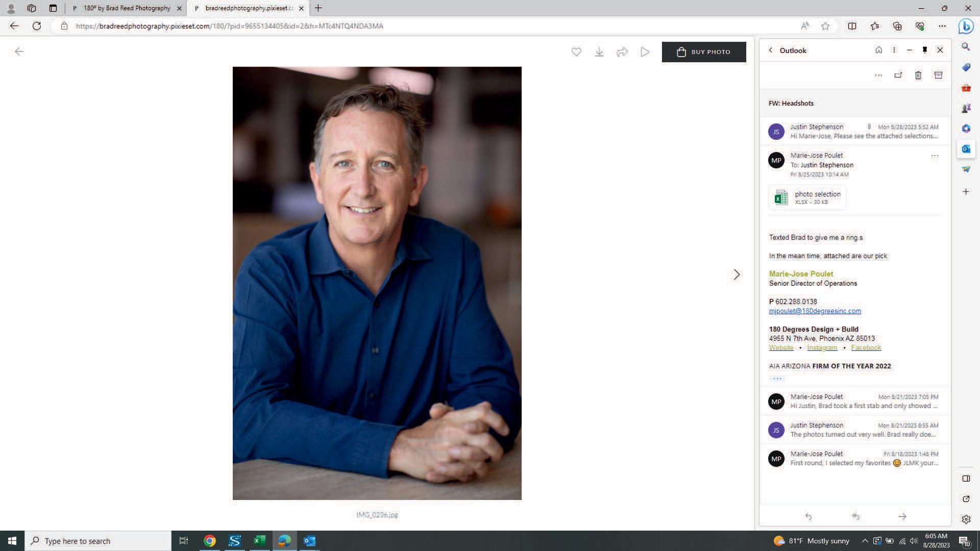Return to the gallery with the back arrow
Screen dimensions: 980x551
click(x=19, y=51)
